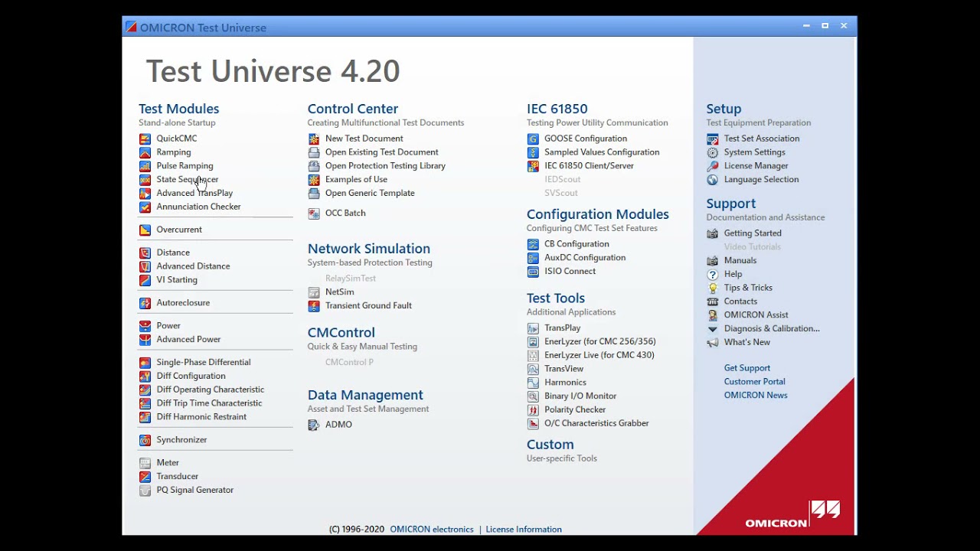The width and height of the screenshot is (980, 551).
Task: Click the Synchronizer module icon
Action: pyautogui.click(x=145, y=441)
